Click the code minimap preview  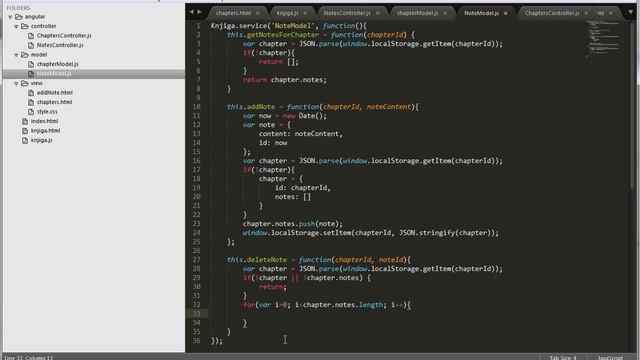(x=603, y=39)
